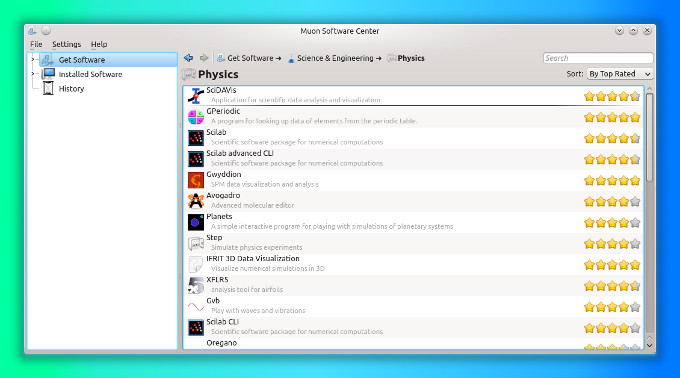680x378 pixels.
Task: Select Installed Software in the sidebar
Action: [90, 74]
